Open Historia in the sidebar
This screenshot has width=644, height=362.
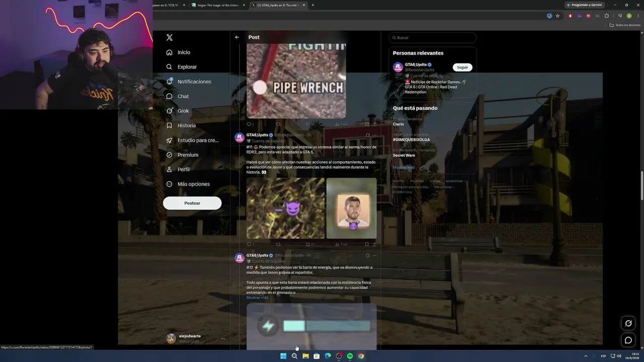click(x=181, y=125)
